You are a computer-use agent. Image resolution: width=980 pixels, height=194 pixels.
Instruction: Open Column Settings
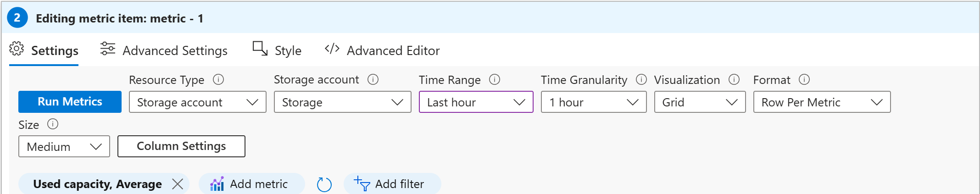pos(181,146)
